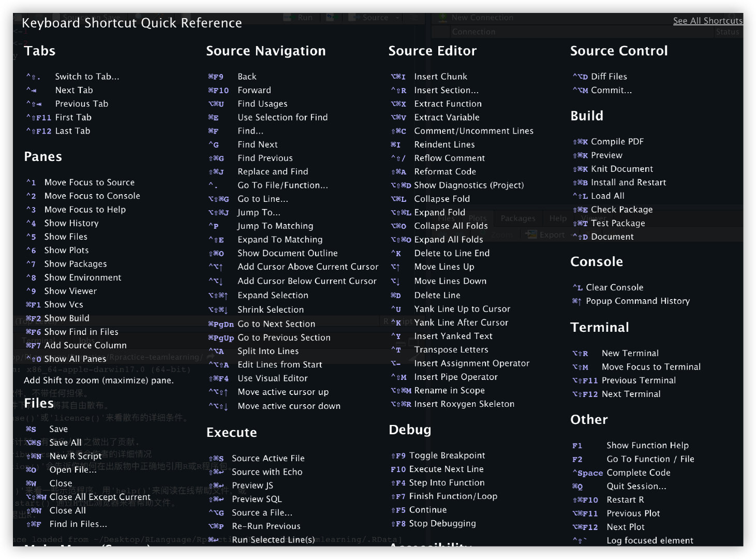Click the 'Stop Debugging' shortcut entry
Screen dimensions: 756x559
tap(433, 523)
